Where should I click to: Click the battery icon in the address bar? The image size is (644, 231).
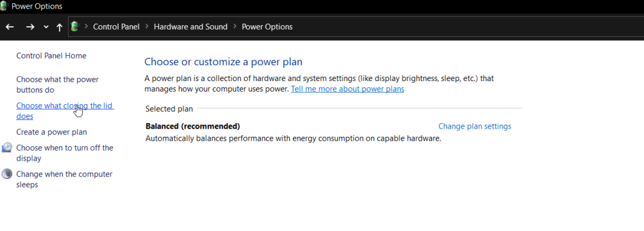[75, 26]
